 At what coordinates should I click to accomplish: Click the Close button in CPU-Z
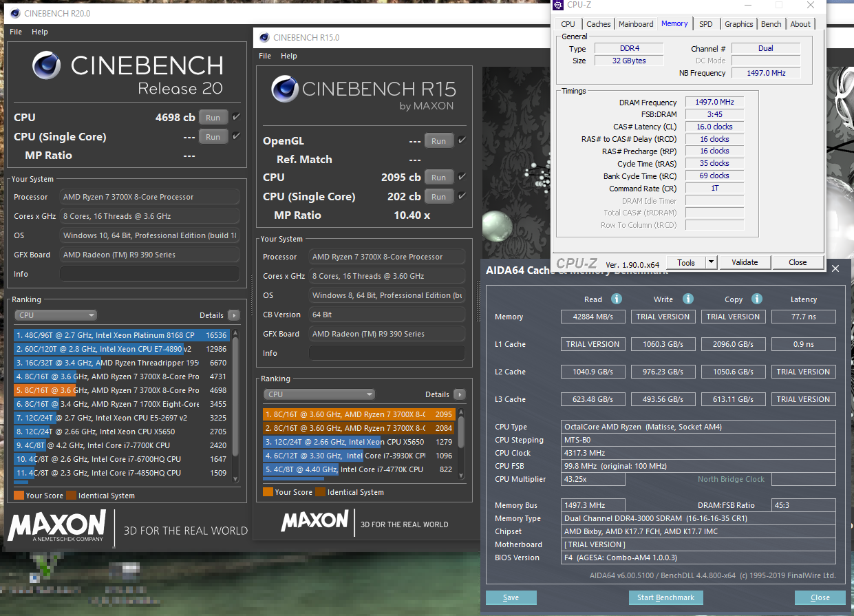(x=798, y=262)
